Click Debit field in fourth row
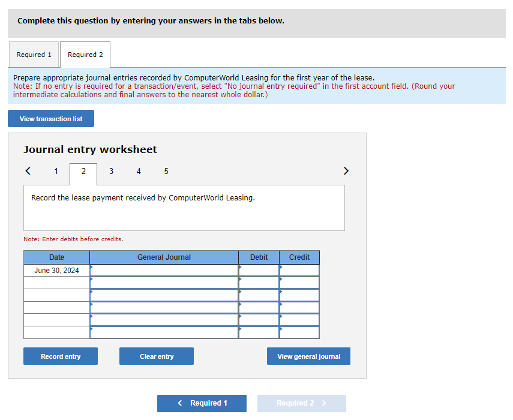This screenshot has height=420, width=513. pos(259,308)
